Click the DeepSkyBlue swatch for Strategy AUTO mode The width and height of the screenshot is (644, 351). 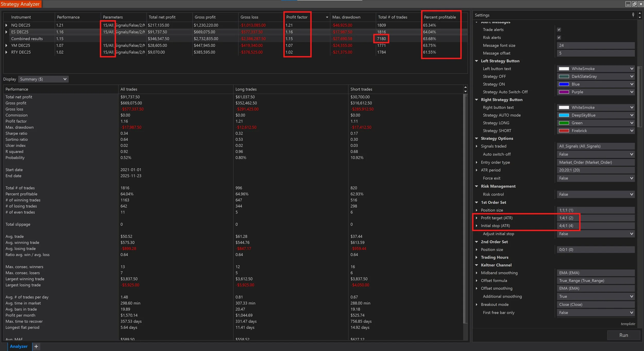(564, 115)
